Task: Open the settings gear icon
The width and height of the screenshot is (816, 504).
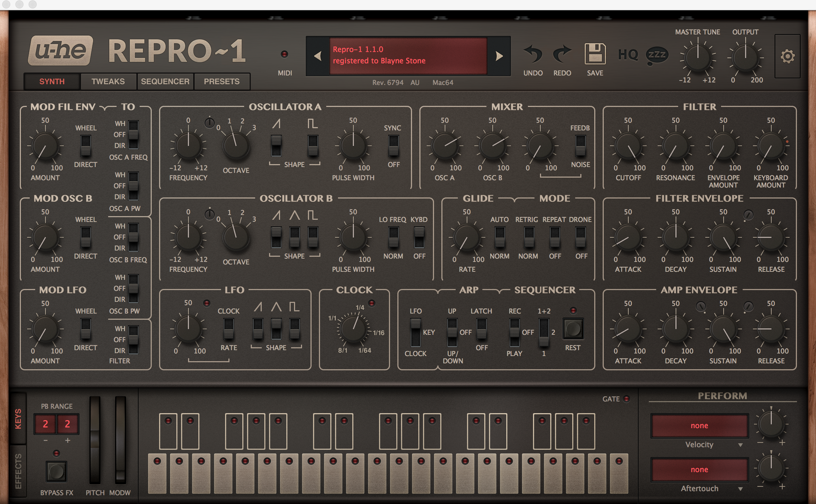Action: (x=787, y=56)
